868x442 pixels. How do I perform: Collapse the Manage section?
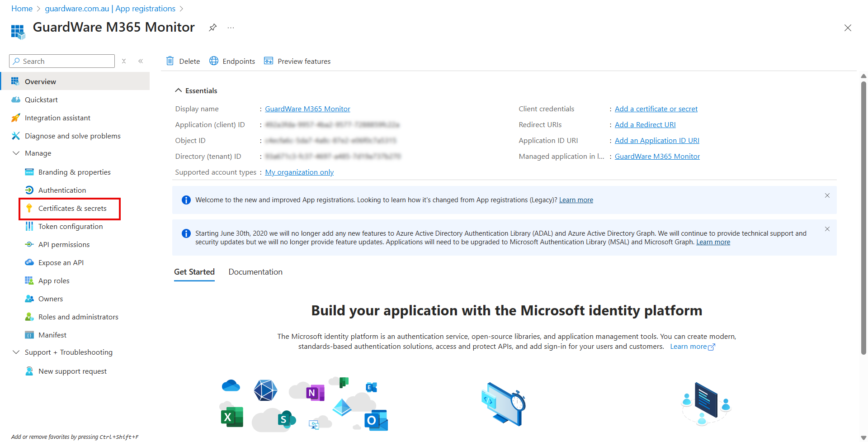pyautogui.click(x=16, y=153)
